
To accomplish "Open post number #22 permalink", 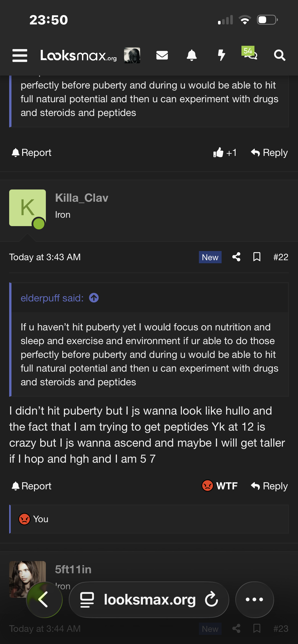I will point(281,257).
